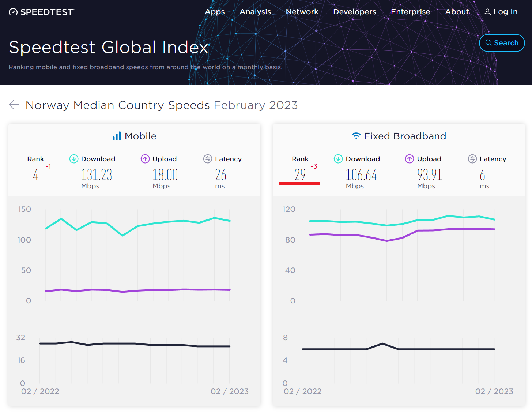The height and width of the screenshot is (413, 532).
Task: Click Fixed Broadband download value 106.64
Action: 361,175
